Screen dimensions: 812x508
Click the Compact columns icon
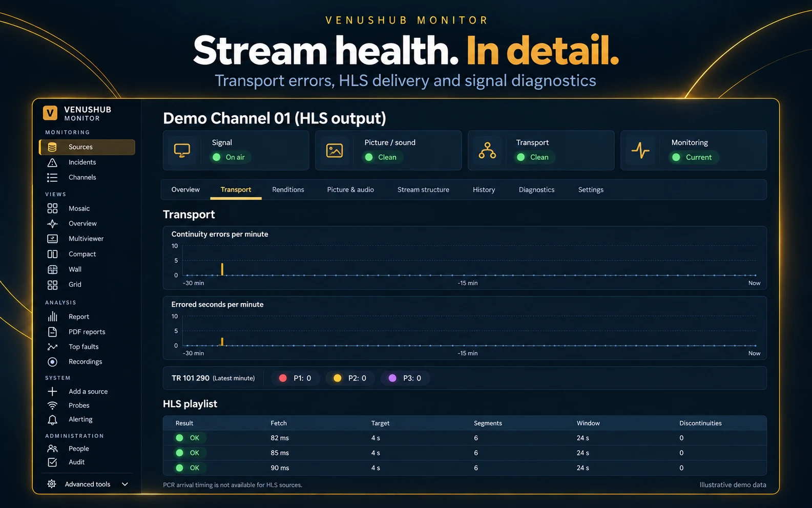pyautogui.click(x=52, y=254)
